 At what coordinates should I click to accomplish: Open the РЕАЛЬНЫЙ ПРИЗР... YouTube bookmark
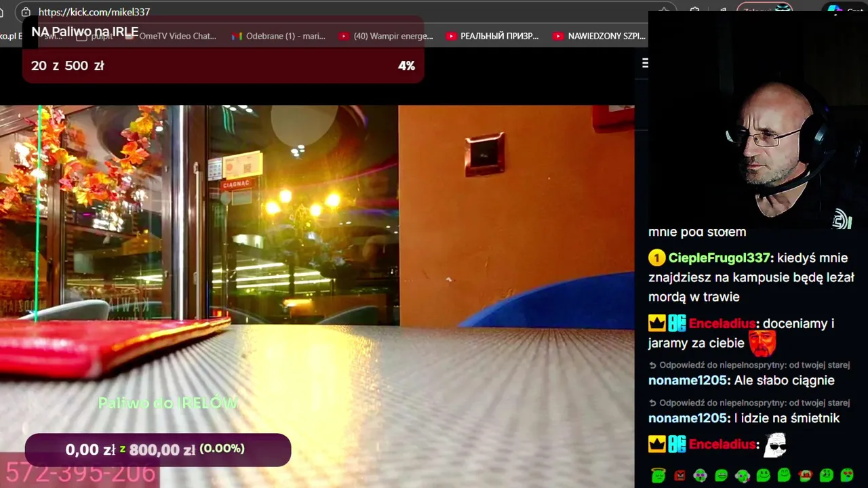[x=492, y=36]
